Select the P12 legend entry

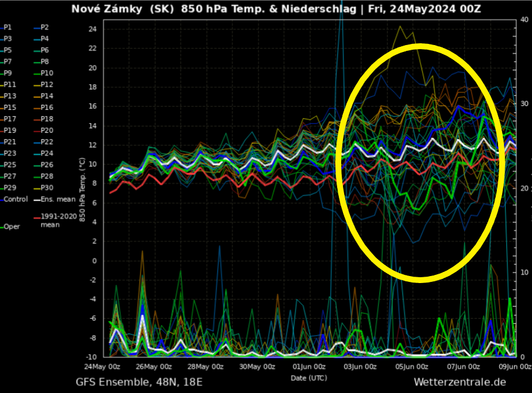pos(44,85)
